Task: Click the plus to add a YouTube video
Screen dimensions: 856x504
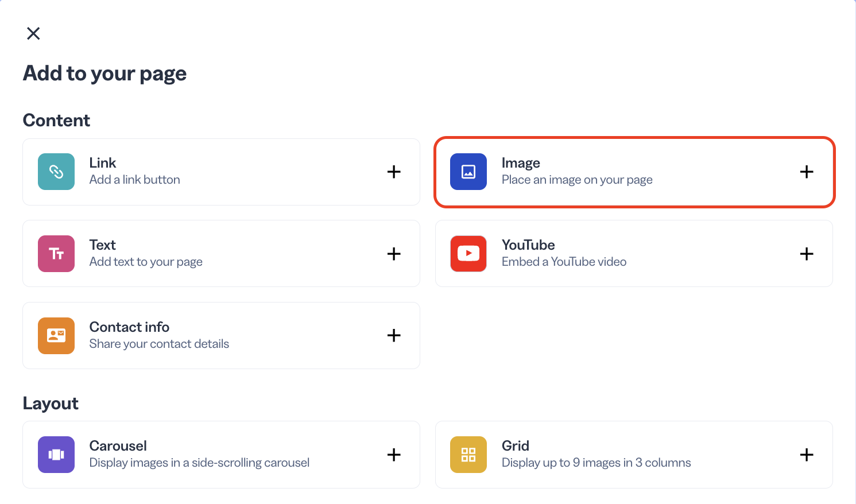Action: pyautogui.click(x=807, y=253)
